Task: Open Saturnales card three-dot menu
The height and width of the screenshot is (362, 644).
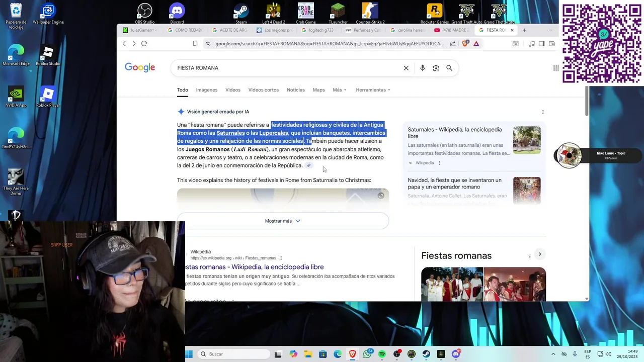Action: point(439,163)
